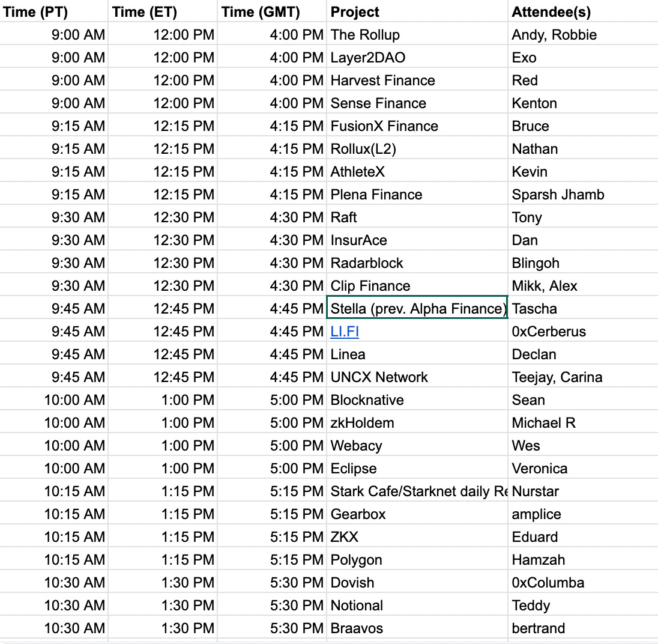Select attendee cell Declan
658x644 pixels.
click(584, 354)
